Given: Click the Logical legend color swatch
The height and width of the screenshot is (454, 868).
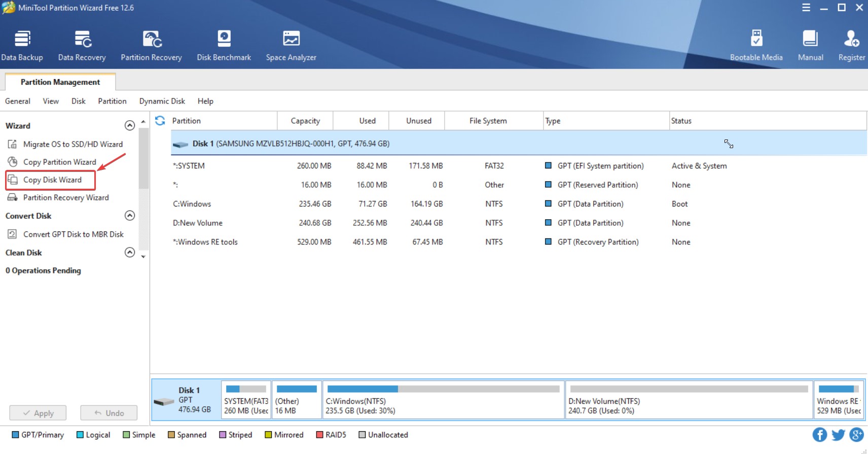Looking at the screenshot, I should 80,435.
